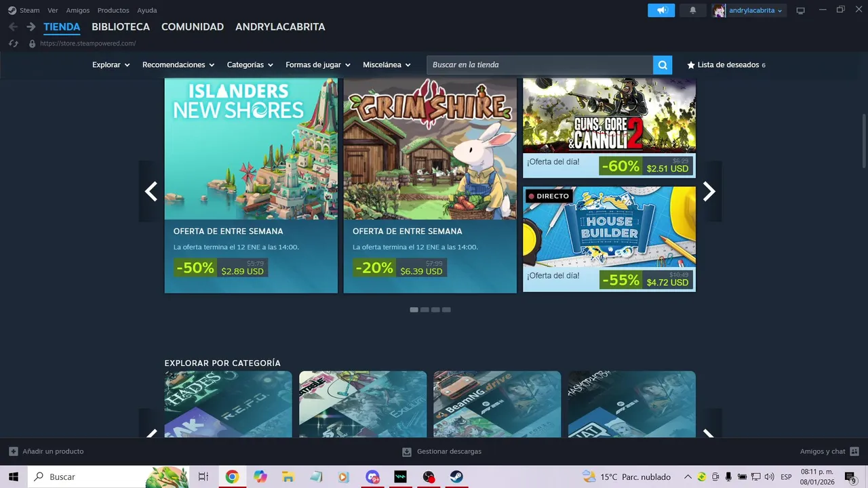Jump to fourth carousel page dot
The height and width of the screenshot is (488, 868).
click(446, 310)
